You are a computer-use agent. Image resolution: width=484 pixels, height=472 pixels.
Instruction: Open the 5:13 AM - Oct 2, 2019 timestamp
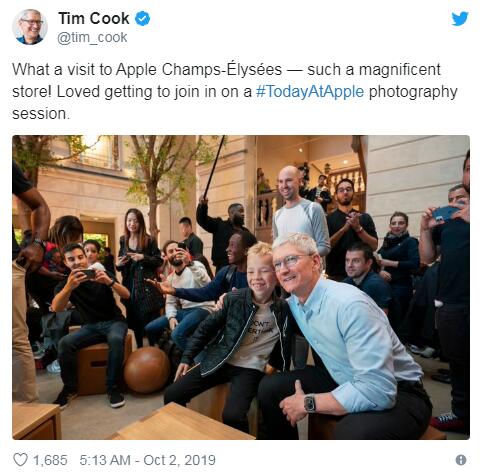coord(147,460)
